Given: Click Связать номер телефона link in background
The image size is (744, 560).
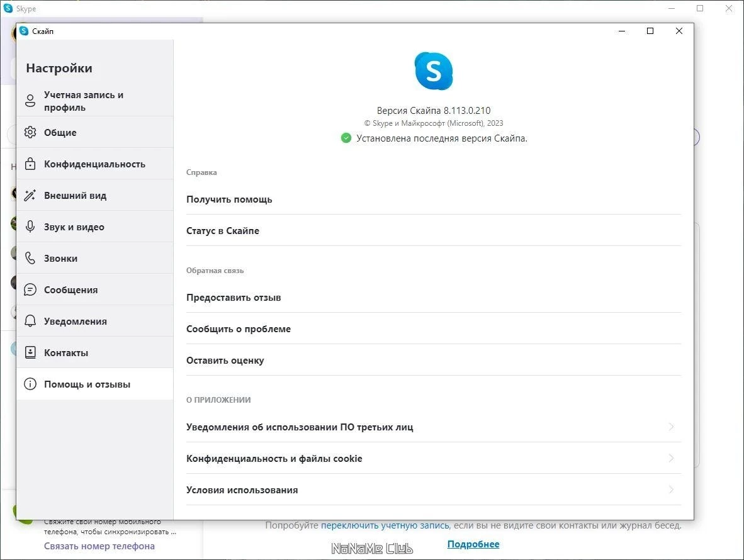Looking at the screenshot, I should [x=99, y=546].
